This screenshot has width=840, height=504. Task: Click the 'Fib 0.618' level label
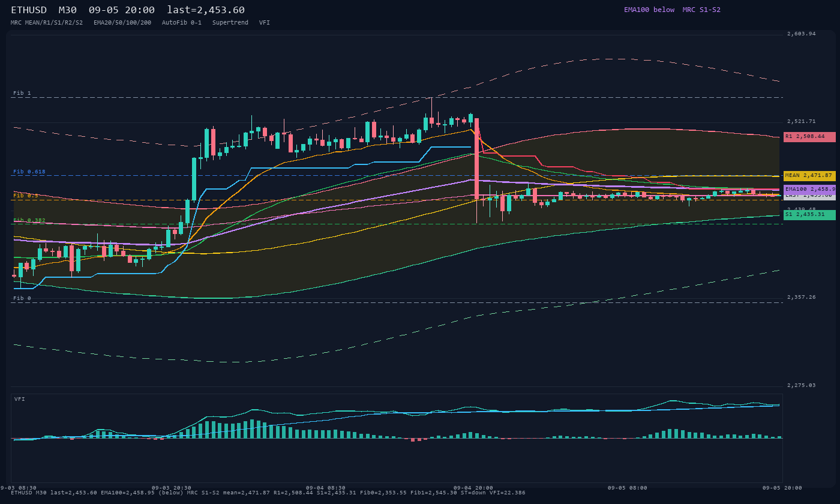pyautogui.click(x=29, y=172)
